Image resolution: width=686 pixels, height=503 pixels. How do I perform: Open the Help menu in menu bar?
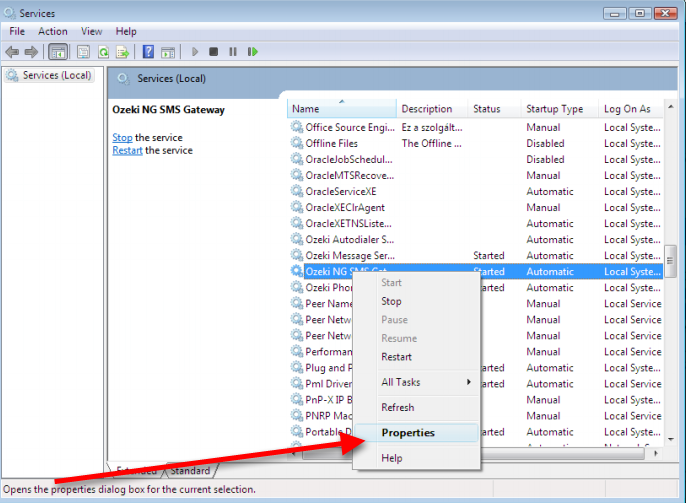click(126, 31)
